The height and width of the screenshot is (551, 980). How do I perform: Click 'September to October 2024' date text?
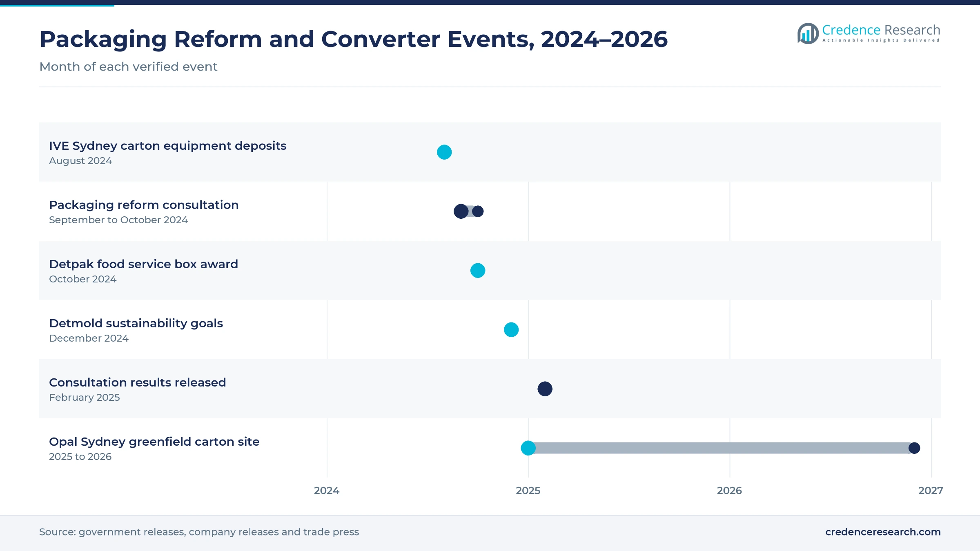pyautogui.click(x=118, y=220)
